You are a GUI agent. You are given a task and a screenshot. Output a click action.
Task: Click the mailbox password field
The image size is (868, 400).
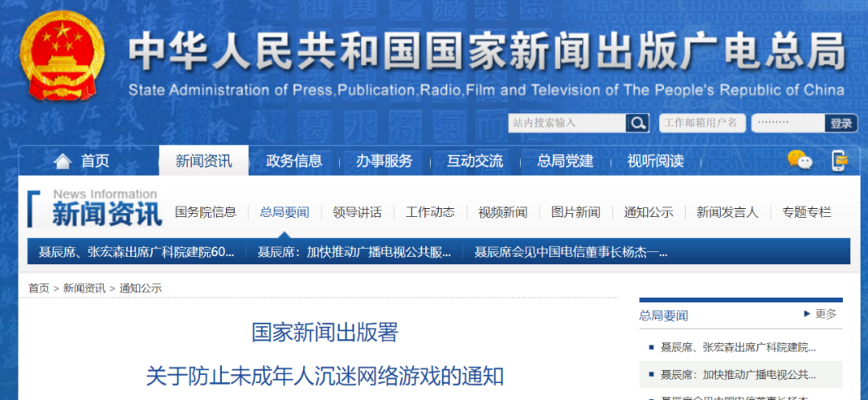pyautogui.click(x=788, y=123)
